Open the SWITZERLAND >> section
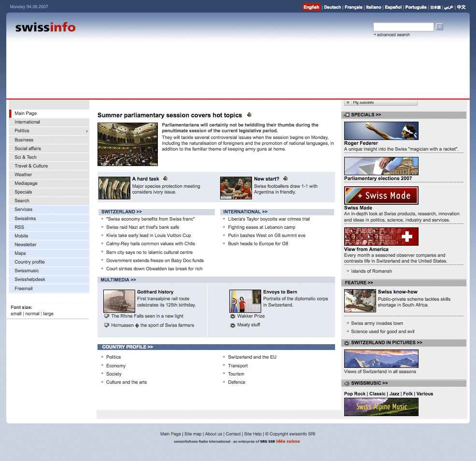Viewport: 476px width, 461px height. 122,212
